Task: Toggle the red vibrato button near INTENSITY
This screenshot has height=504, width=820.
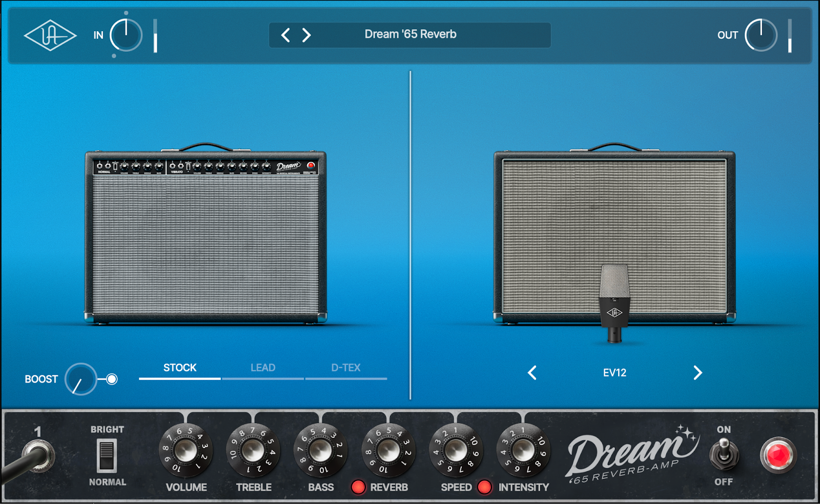Action: pos(484,487)
